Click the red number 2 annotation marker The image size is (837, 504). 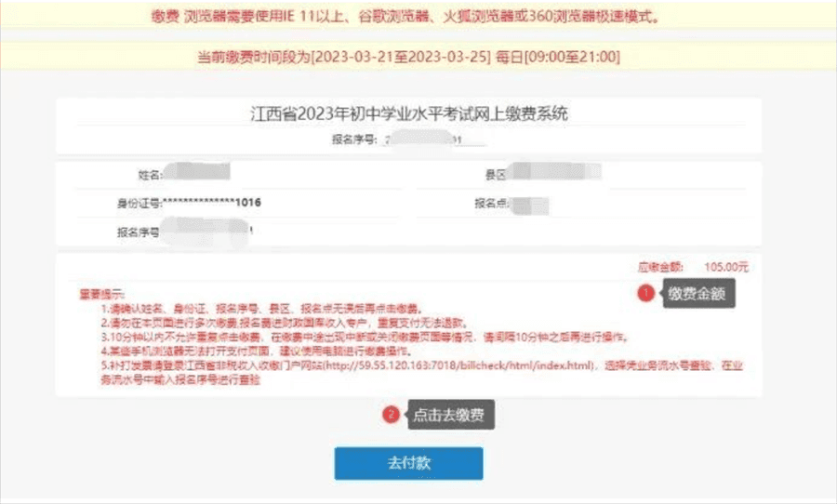pyautogui.click(x=391, y=415)
